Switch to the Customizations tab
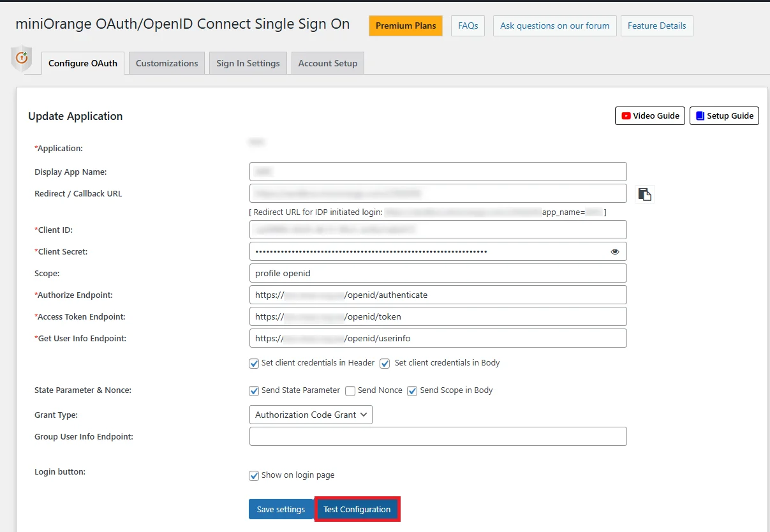770x532 pixels. 166,63
